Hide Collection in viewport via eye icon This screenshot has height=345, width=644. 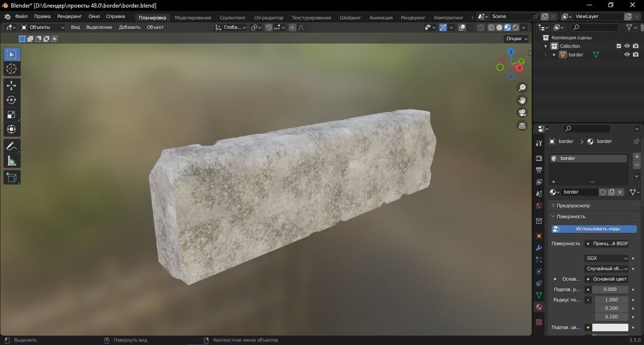pos(627,46)
